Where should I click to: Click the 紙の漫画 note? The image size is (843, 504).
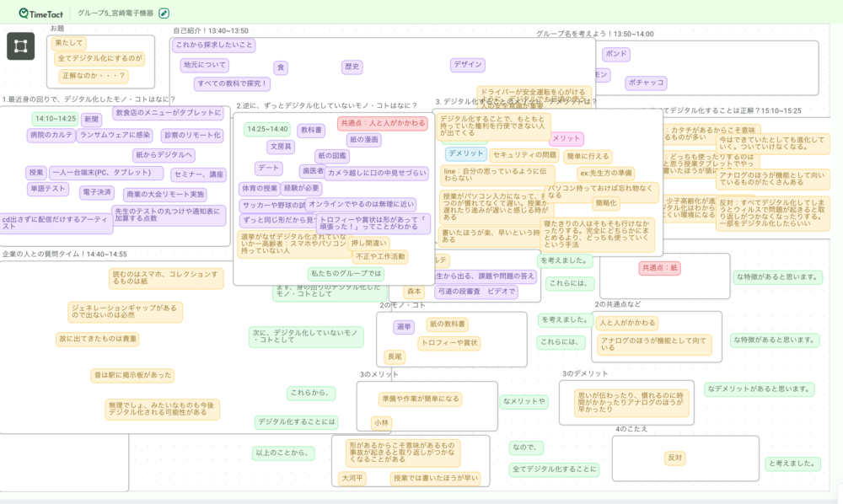point(364,140)
